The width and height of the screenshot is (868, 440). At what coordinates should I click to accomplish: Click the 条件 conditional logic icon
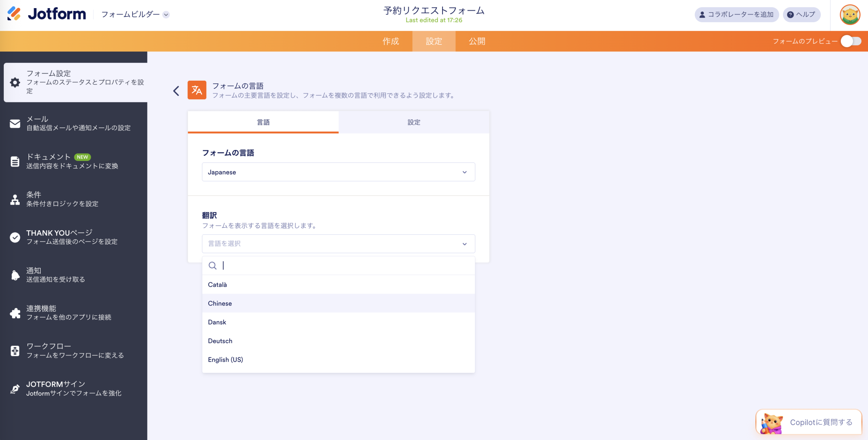pos(15,199)
